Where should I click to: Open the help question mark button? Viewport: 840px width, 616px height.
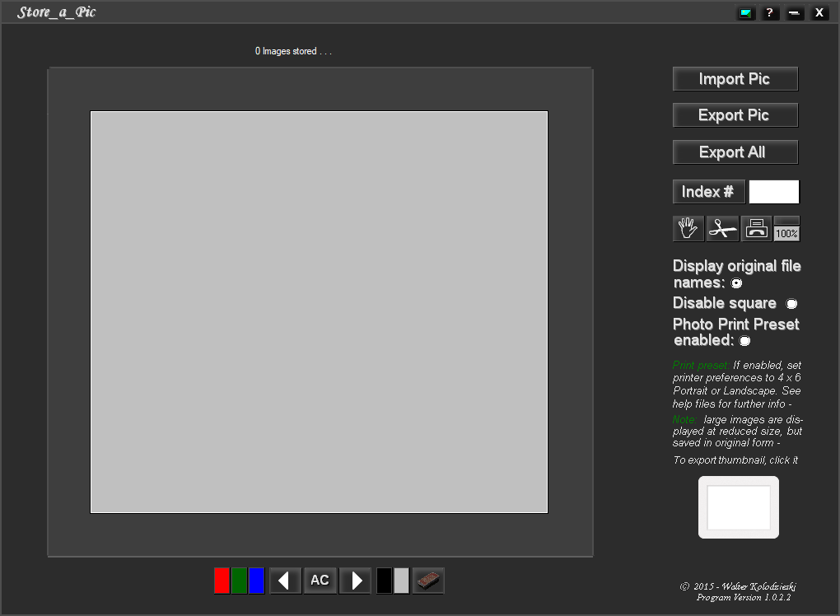click(x=770, y=13)
